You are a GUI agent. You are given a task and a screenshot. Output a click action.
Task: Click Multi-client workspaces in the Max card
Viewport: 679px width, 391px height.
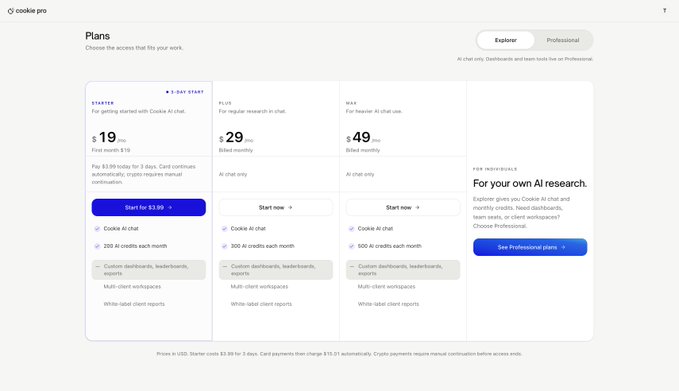[386, 287]
